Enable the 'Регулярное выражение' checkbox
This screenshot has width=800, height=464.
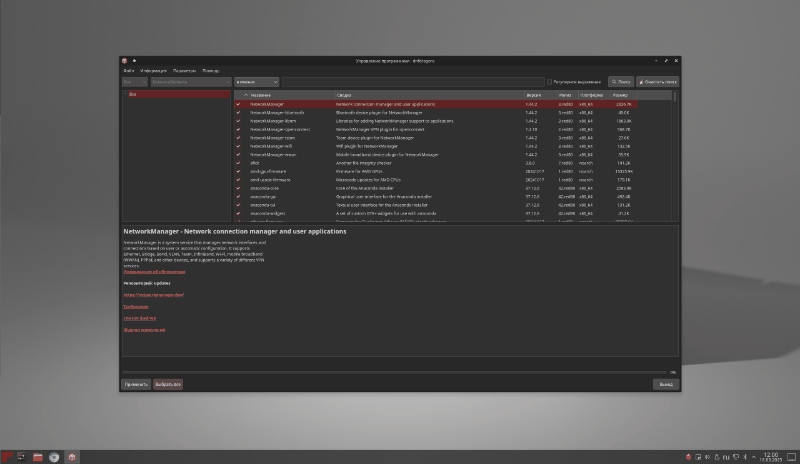coord(549,82)
